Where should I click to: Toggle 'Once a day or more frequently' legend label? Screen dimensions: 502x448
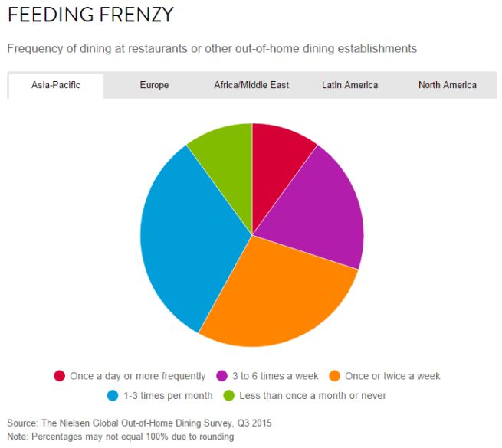pos(137,376)
